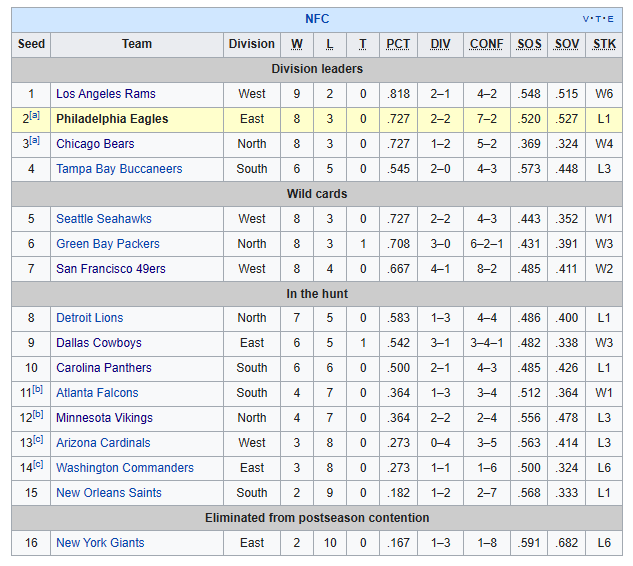This screenshot has height=566, width=633.
Task: Click the Giants 10 losses cell
Action: click(x=330, y=543)
